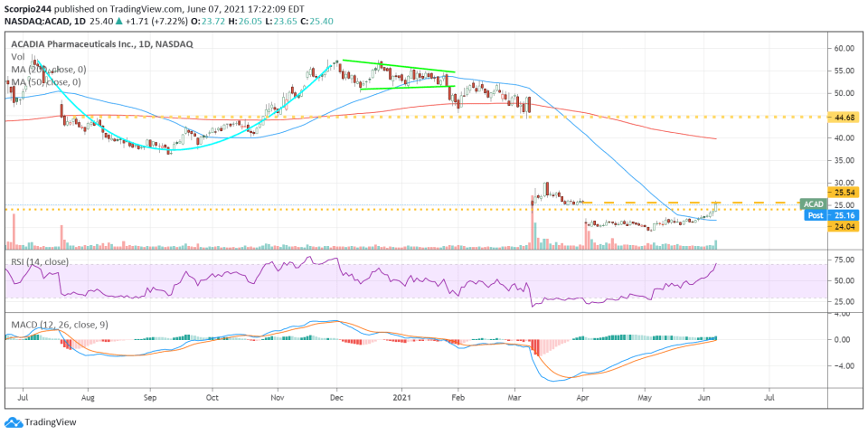Screen dimensions: 868x435
Task: Click the TradingView logo at the bottom
Action: click(41, 422)
